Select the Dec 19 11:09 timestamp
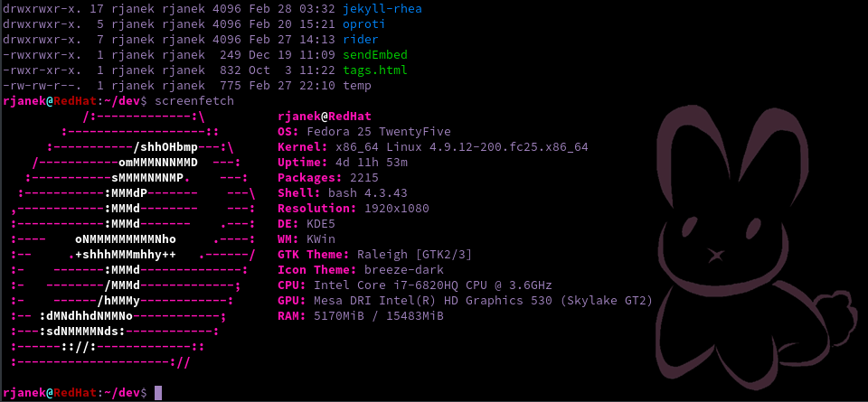This screenshot has width=868, height=402. coord(292,55)
